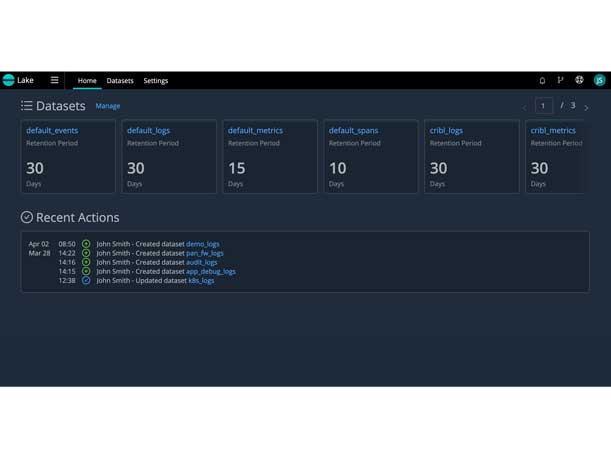
Task: Open the pan_fw_logs dataset link
Action: 204,254
